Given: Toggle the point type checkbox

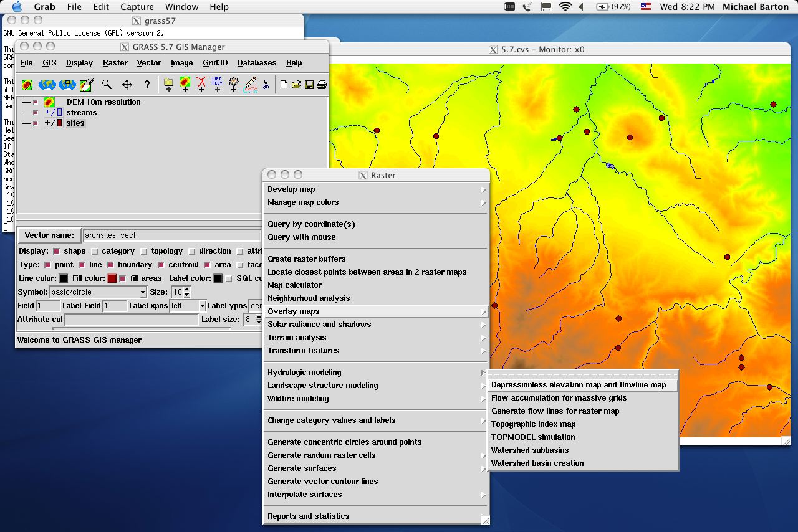Looking at the screenshot, I should 47,265.
